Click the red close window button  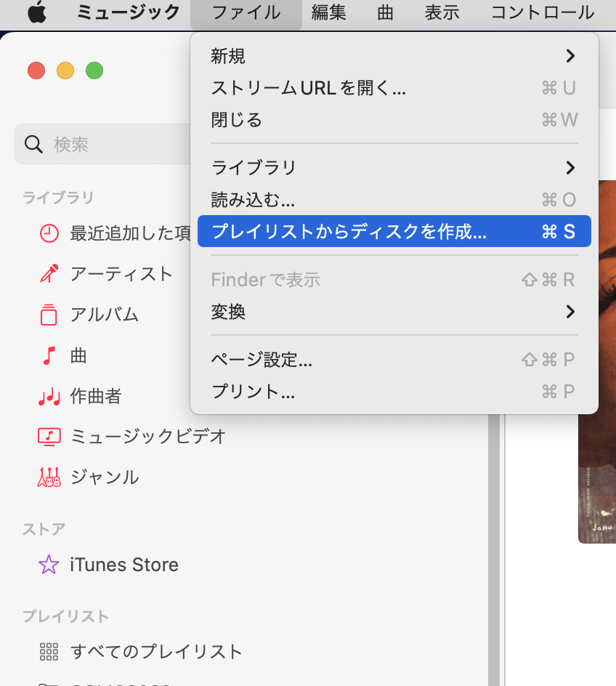pyautogui.click(x=36, y=70)
